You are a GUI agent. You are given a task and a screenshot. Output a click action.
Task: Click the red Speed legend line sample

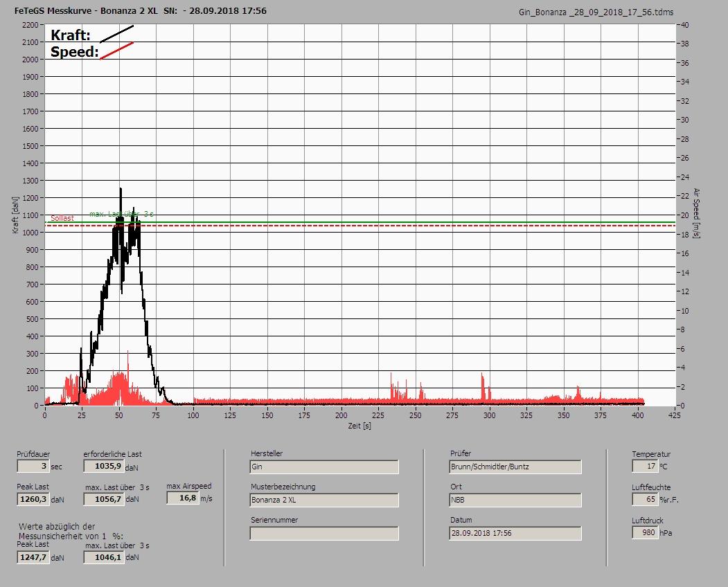(x=117, y=51)
